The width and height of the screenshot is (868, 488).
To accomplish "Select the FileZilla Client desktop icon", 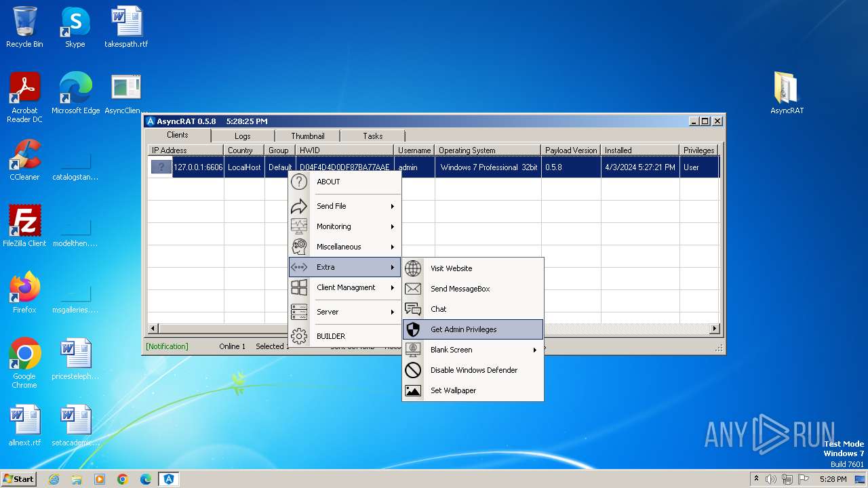I will 24,226.
